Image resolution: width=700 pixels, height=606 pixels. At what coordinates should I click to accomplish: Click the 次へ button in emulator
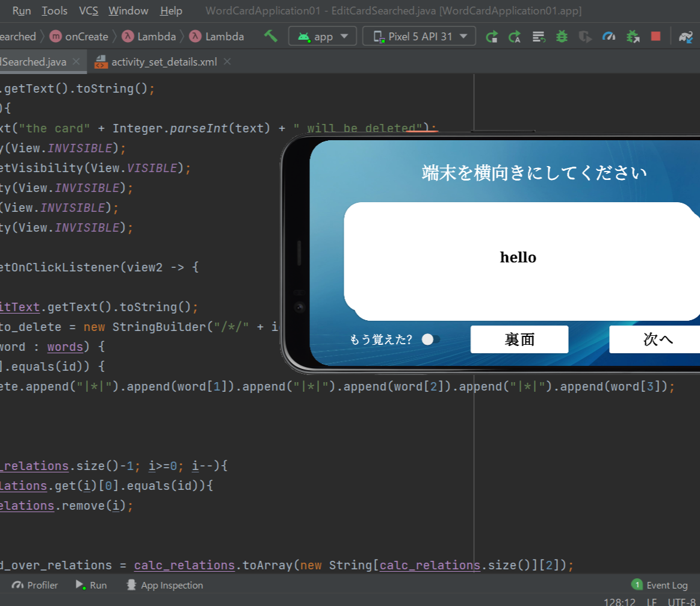pyautogui.click(x=655, y=339)
